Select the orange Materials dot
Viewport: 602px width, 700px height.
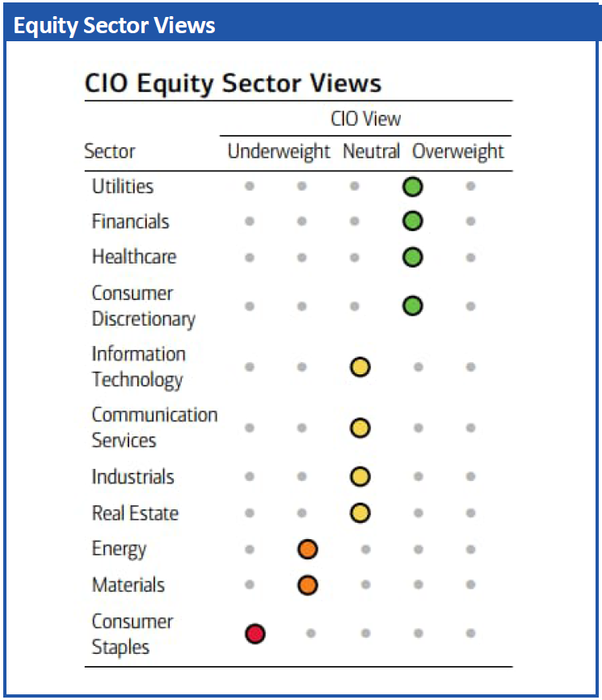click(307, 584)
